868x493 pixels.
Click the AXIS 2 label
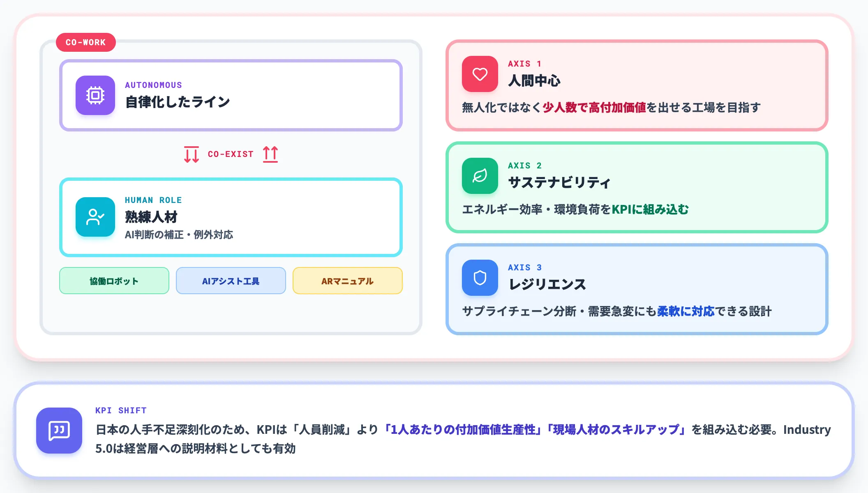click(525, 166)
